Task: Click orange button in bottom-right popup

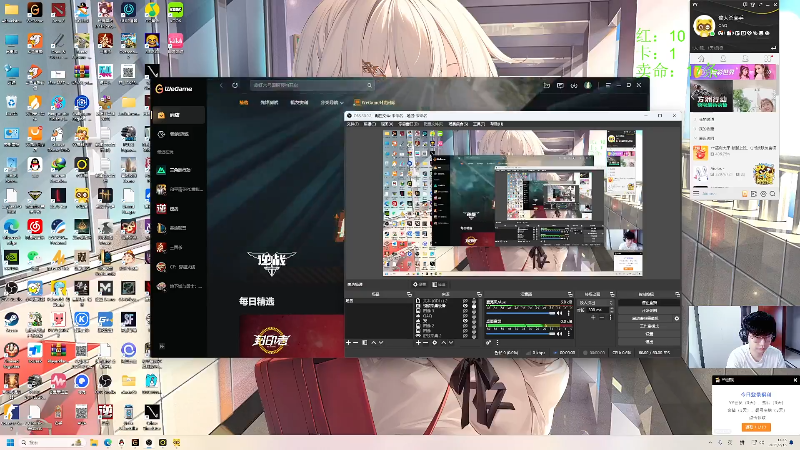Action: point(756,427)
